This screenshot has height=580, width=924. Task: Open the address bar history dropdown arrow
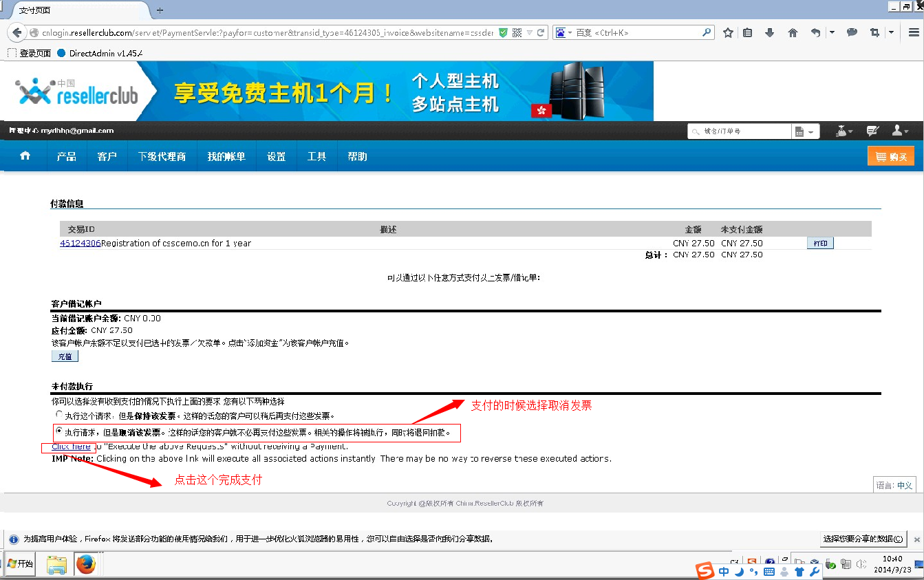[528, 32]
